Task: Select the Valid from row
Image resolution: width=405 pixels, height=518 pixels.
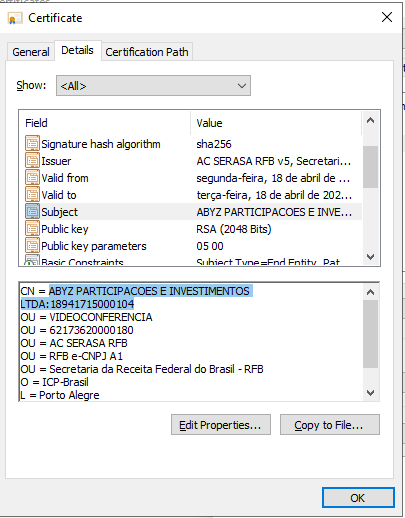Action: 193,178
